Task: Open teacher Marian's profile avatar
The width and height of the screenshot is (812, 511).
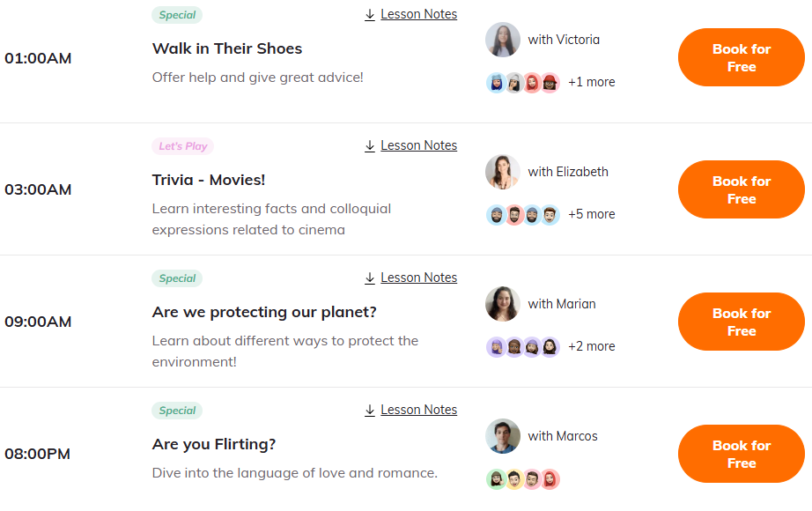Action: (x=502, y=304)
